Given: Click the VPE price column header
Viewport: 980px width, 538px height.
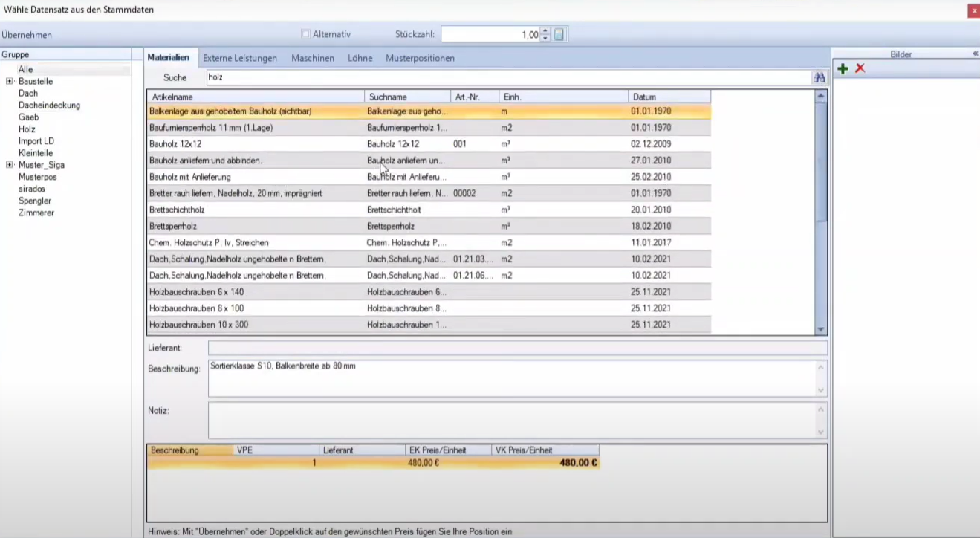Looking at the screenshot, I should tap(276, 450).
